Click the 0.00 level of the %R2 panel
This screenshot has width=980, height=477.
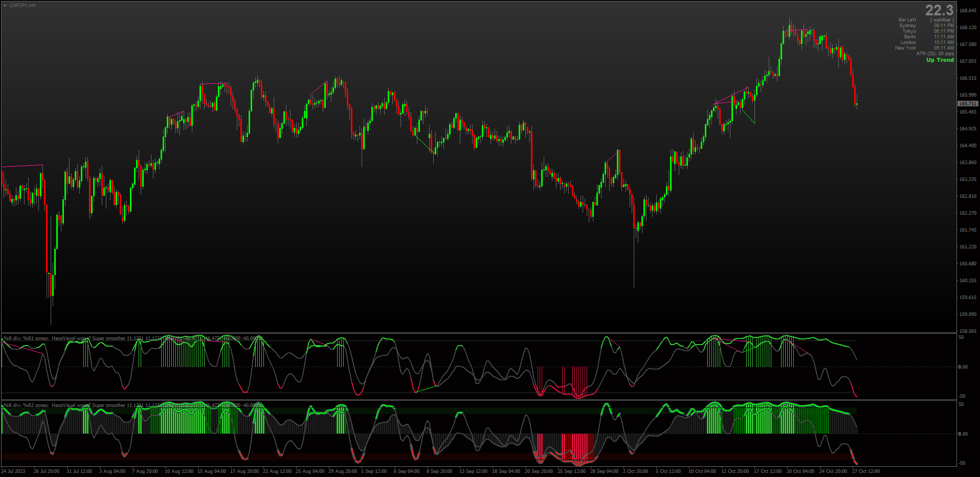pyautogui.click(x=963, y=434)
